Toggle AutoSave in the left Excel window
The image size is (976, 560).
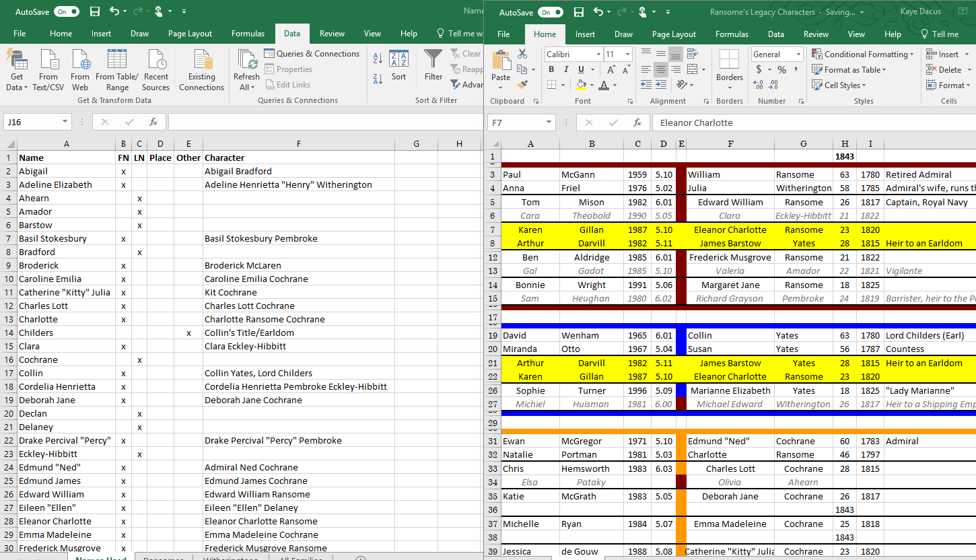[66, 11]
